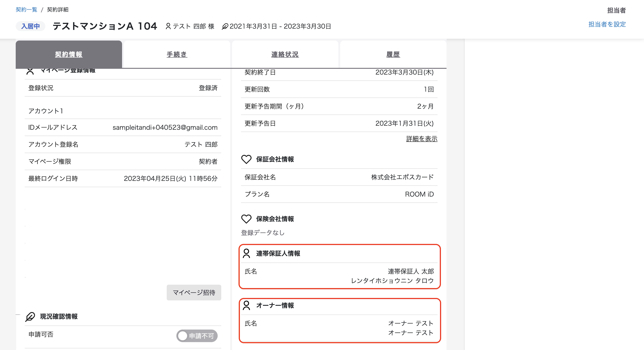Click the account name value テスト 四郎
Screen dimensions: 644x350
(x=201, y=144)
